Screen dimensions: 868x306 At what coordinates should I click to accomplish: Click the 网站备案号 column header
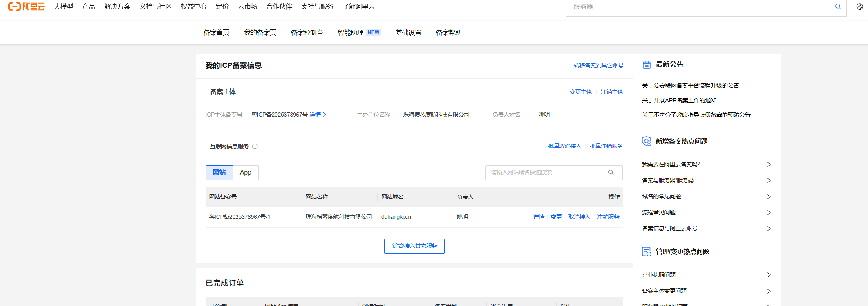coord(223,197)
